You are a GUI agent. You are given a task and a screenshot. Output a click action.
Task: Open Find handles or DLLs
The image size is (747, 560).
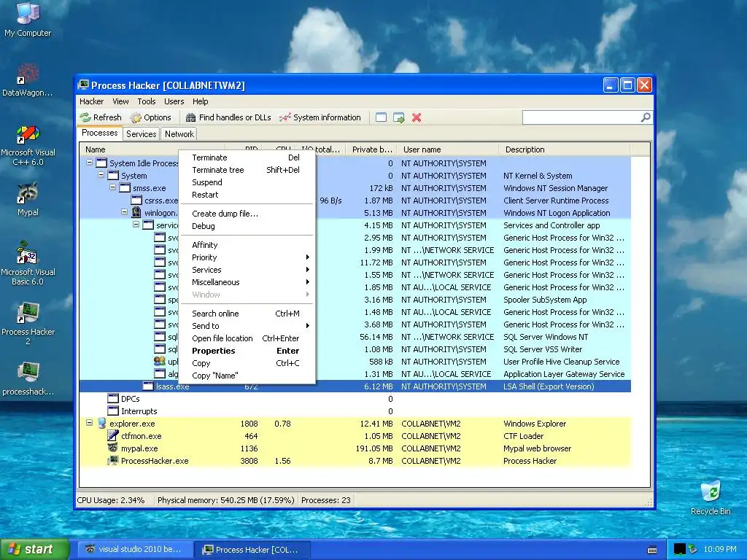click(228, 117)
